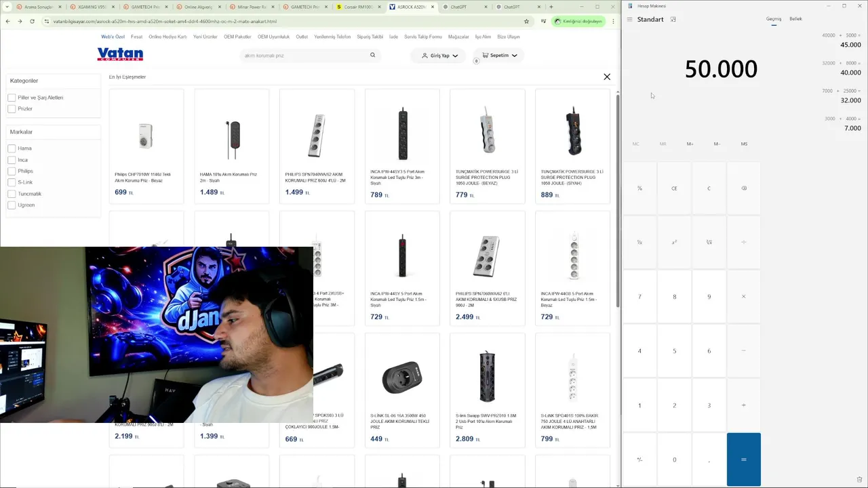
Task: Switch to the XGAMING V950 browser tab
Action: point(92,7)
